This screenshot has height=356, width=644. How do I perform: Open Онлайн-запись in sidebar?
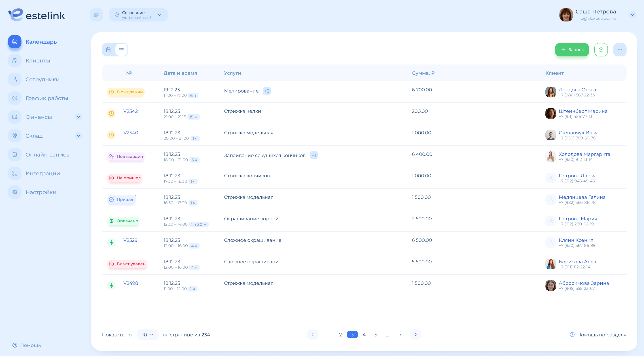[x=47, y=154]
